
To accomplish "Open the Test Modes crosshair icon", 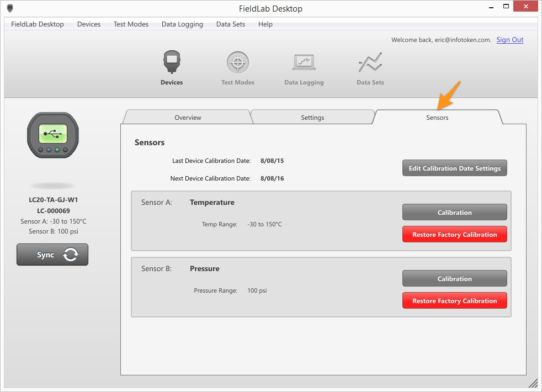I will tap(238, 62).
